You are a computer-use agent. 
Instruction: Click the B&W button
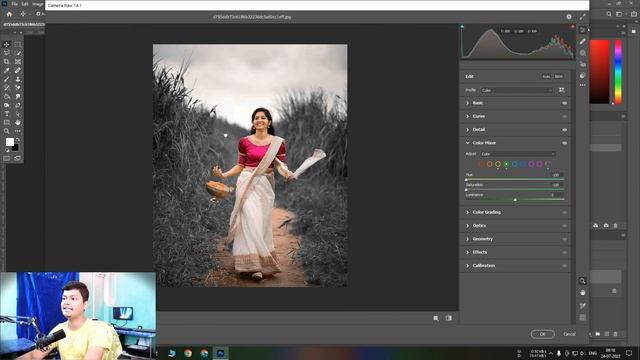point(559,76)
